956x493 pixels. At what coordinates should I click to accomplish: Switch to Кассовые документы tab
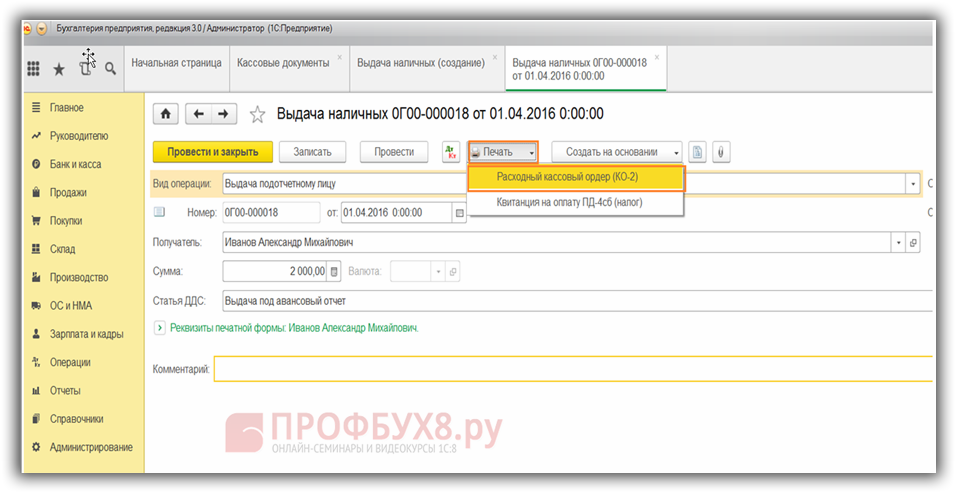click(x=283, y=63)
